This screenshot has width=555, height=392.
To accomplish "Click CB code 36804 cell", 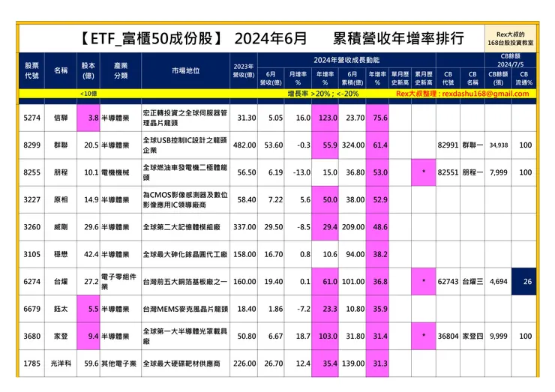I will 448,336.
